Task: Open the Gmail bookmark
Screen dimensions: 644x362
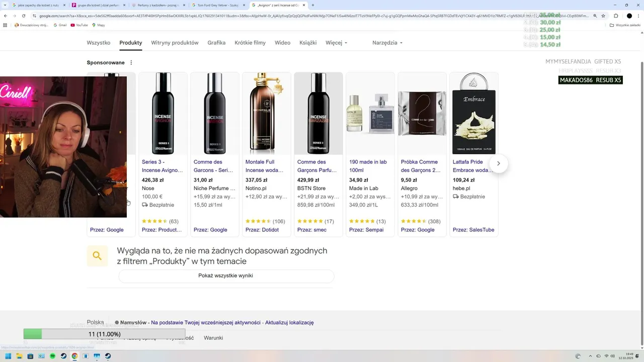Action: (59, 25)
